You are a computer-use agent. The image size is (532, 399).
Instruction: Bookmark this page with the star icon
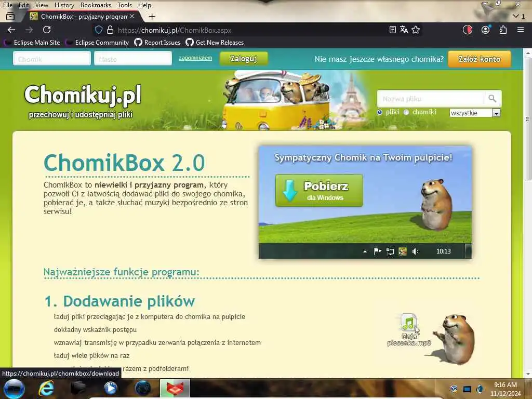(x=416, y=30)
